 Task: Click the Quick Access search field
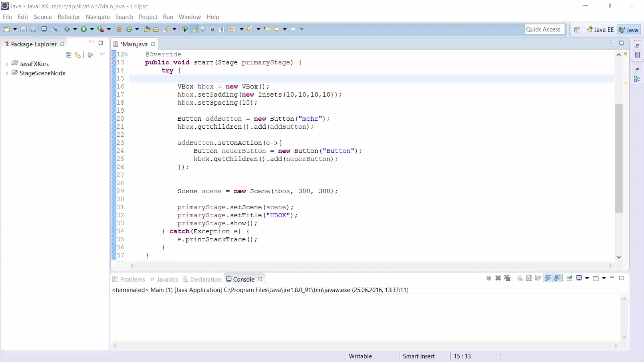pos(545,29)
